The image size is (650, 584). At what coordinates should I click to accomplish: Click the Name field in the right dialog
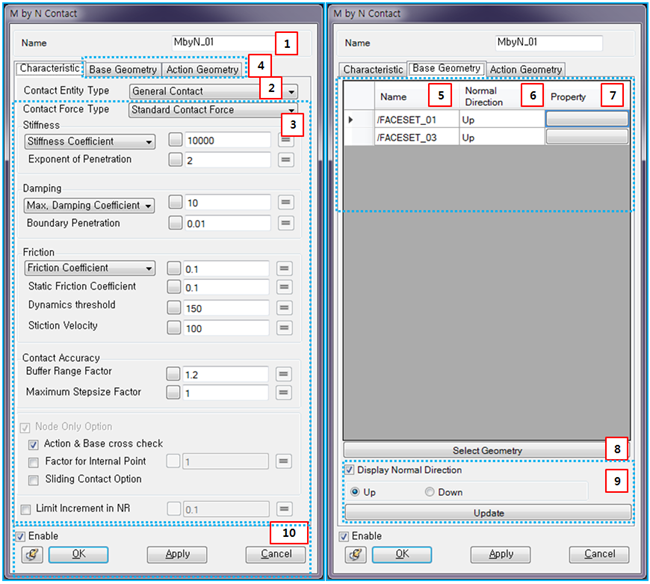pos(549,42)
